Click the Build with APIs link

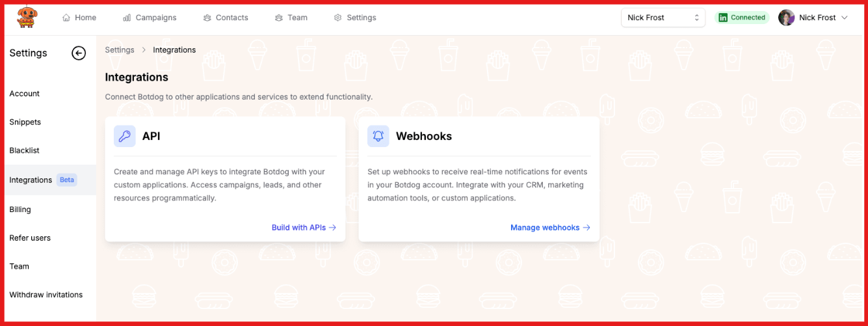point(304,228)
